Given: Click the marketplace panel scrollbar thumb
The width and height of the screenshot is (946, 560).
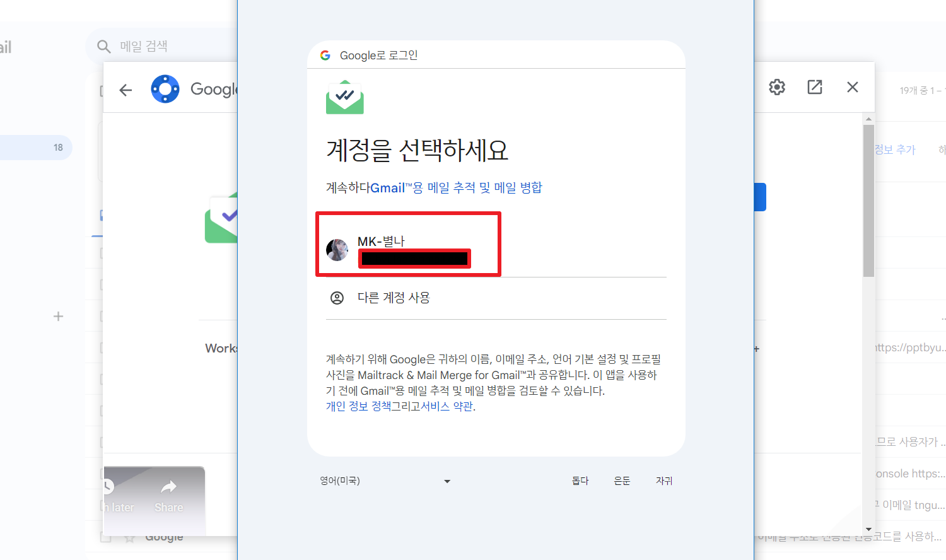Looking at the screenshot, I should click(868, 201).
